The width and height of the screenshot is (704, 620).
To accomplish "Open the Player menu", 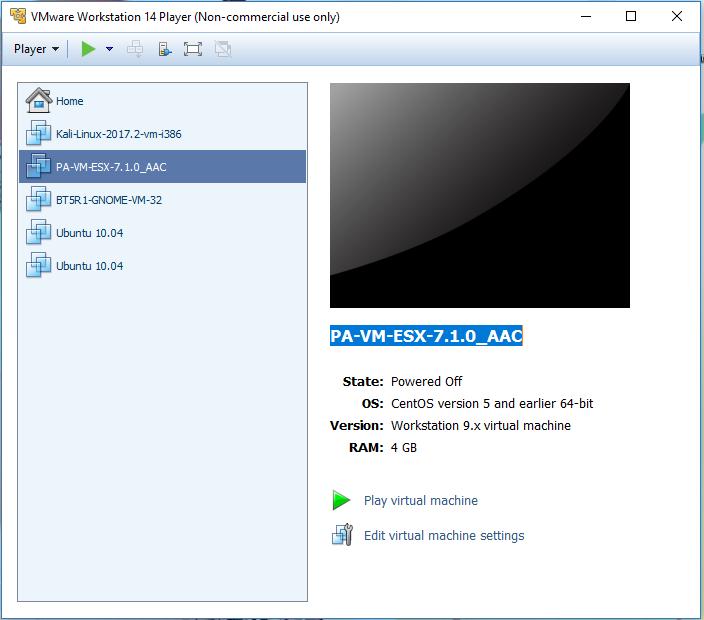I will (x=36, y=48).
